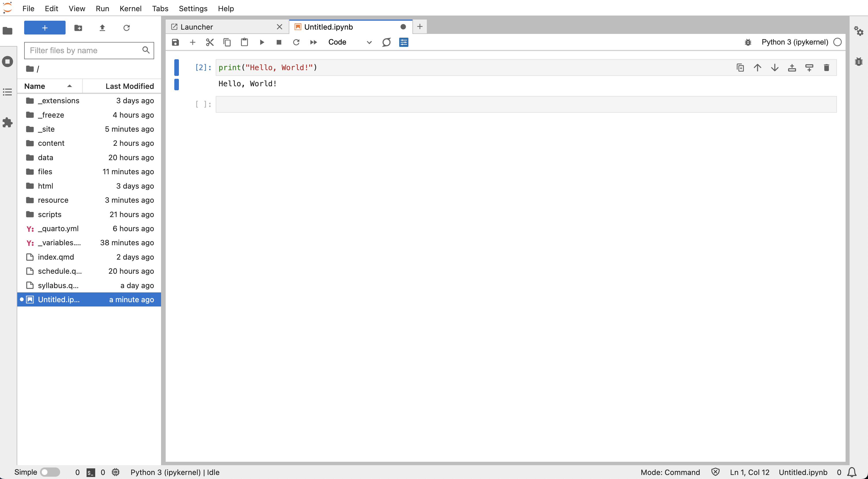Restart kernel and run all cells
This screenshot has width=868, height=479.
pyautogui.click(x=313, y=42)
